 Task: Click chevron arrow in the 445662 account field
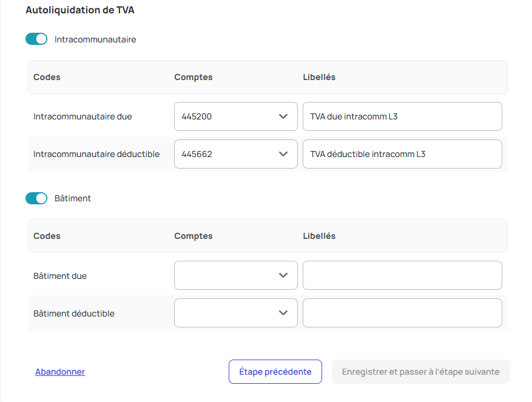[283, 154]
